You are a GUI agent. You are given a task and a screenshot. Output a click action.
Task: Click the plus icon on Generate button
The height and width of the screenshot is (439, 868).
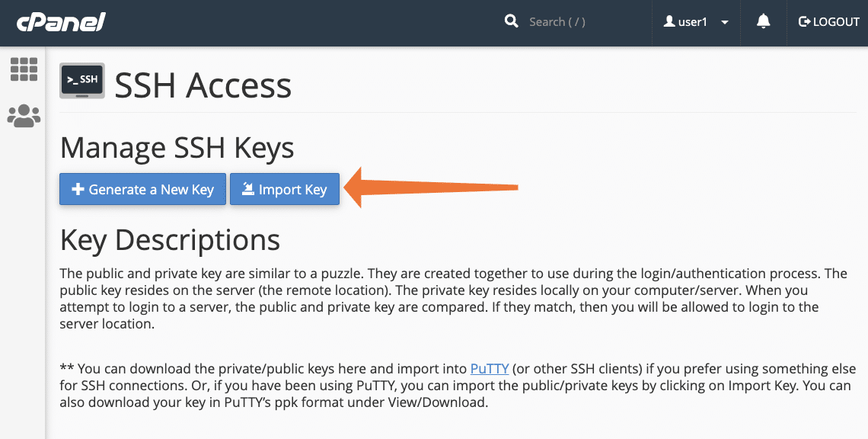[77, 190]
